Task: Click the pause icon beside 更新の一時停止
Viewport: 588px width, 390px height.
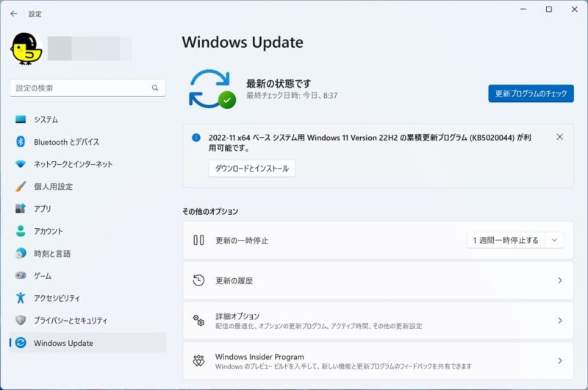Action: (x=198, y=240)
